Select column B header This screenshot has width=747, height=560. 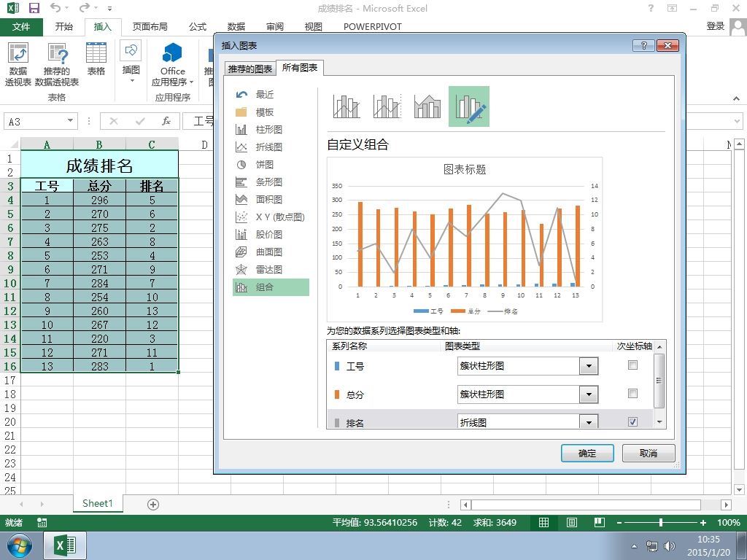[x=99, y=144]
